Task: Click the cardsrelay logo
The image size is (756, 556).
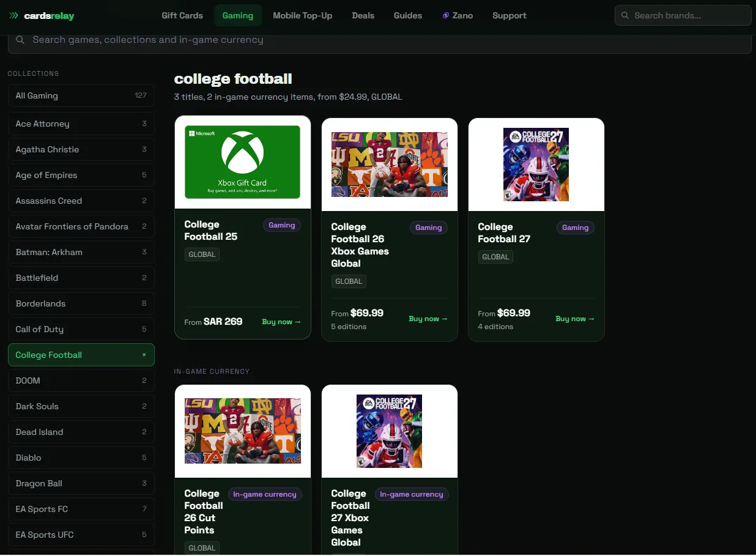Action: 42,16
